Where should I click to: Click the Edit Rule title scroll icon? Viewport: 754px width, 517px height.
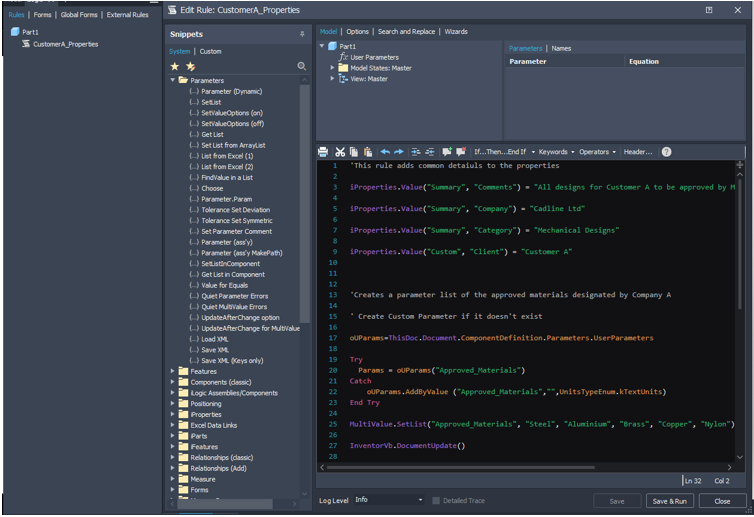tap(172, 10)
